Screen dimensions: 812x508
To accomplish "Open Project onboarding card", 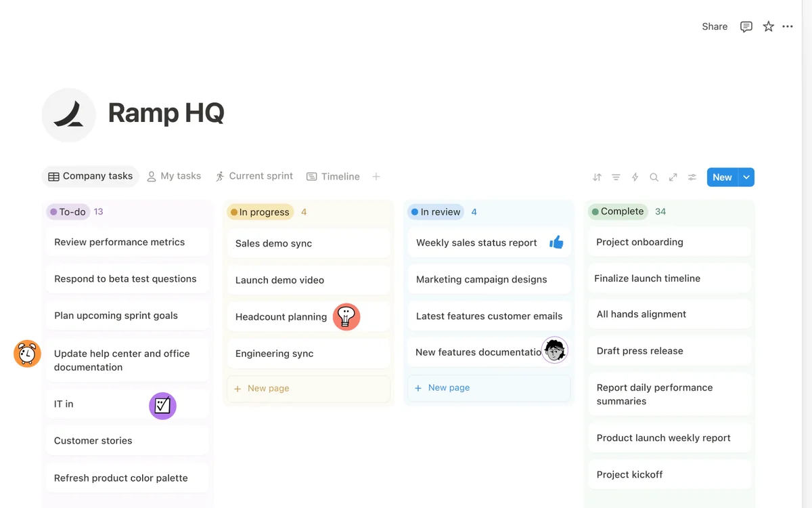I will coord(669,242).
